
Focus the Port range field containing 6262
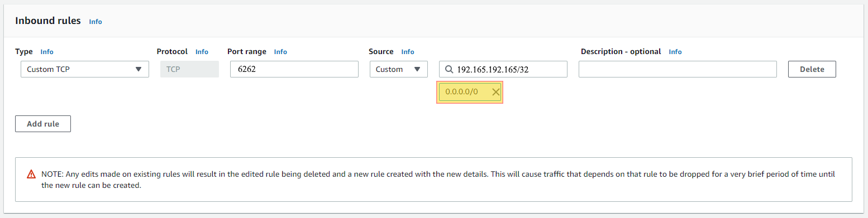pyautogui.click(x=294, y=69)
